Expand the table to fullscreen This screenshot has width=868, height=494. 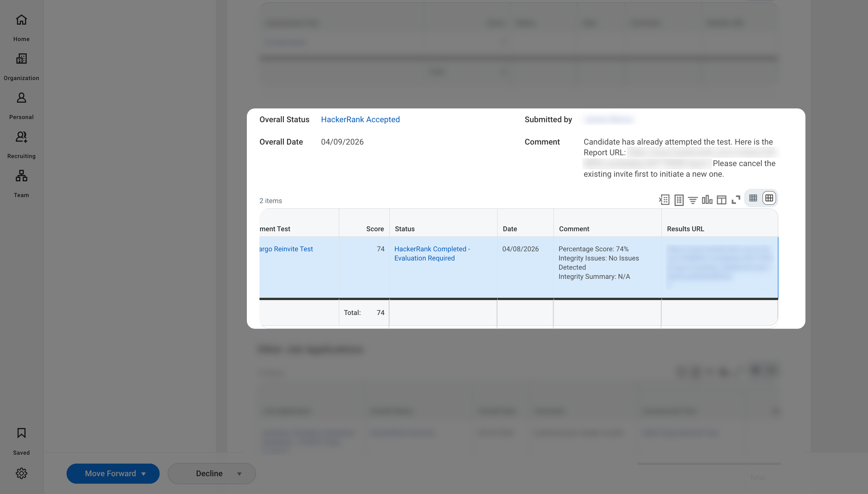pyautogui.click(x=736, y=200)
